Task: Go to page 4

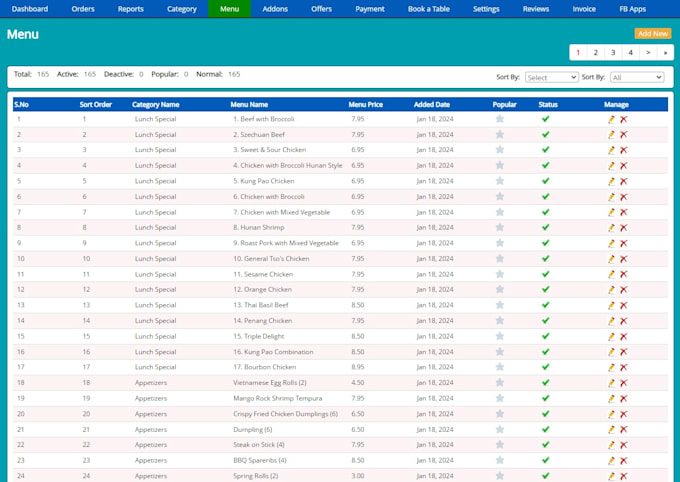Action: 630,52
